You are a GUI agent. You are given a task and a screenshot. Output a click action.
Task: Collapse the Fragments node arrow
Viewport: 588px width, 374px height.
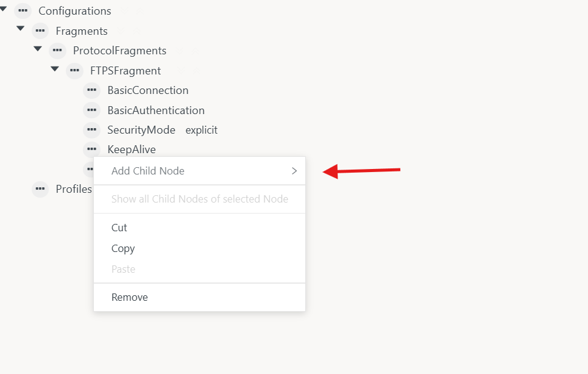click(x=21, y=29)
